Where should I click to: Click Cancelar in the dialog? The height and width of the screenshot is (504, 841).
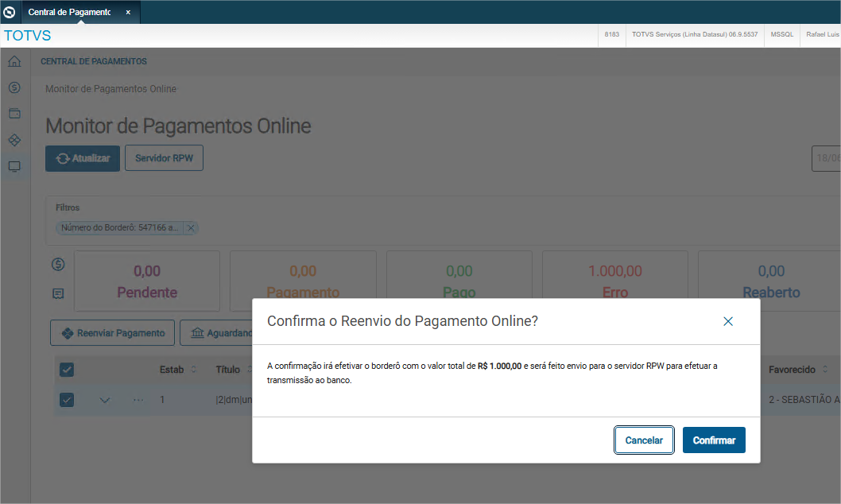[644, 440]
